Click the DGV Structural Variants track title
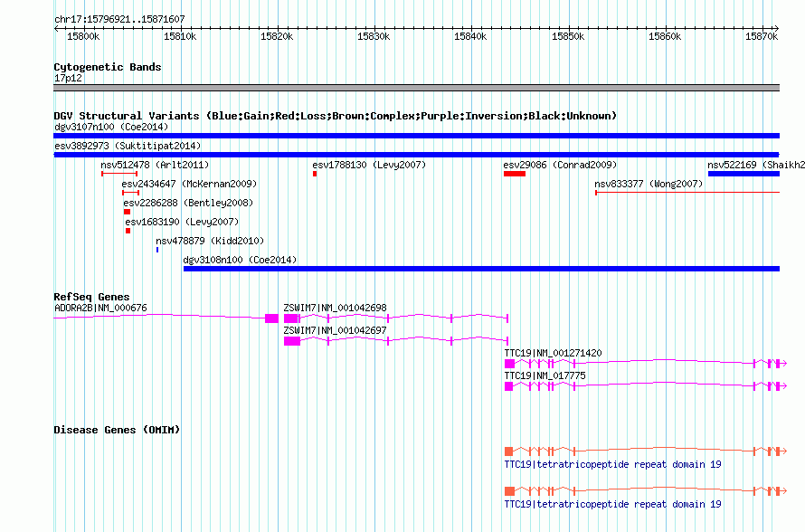 point(336,116)
